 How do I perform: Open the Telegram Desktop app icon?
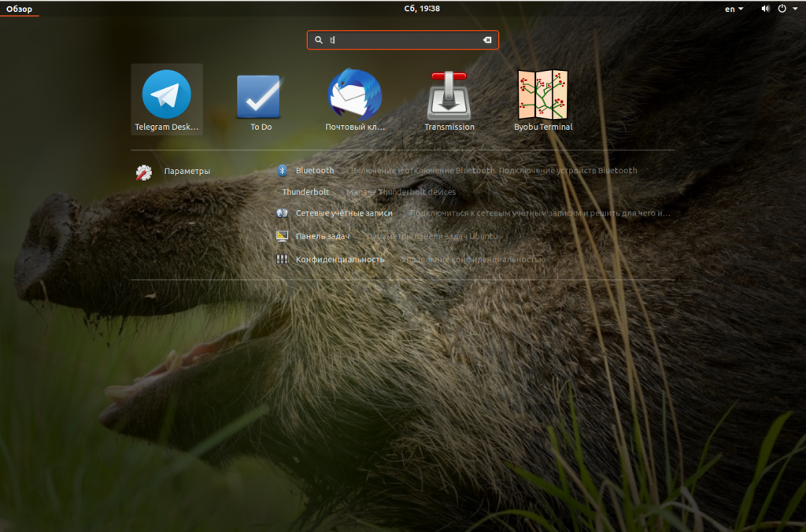(166, 94)
